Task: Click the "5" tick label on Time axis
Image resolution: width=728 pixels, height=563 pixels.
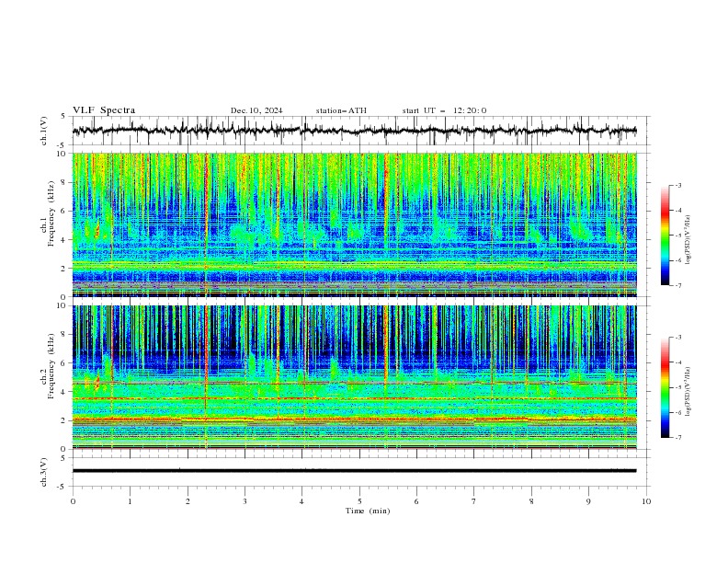Action: tap(359, 501)
